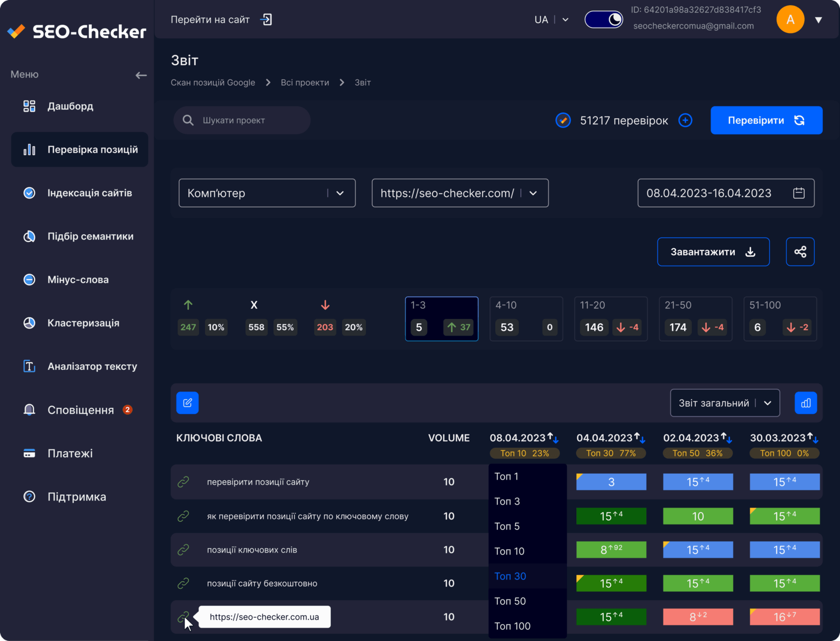Choose the highlighted Топ 30 option
The image size is (840, 641).
click(x=528, y=576)
